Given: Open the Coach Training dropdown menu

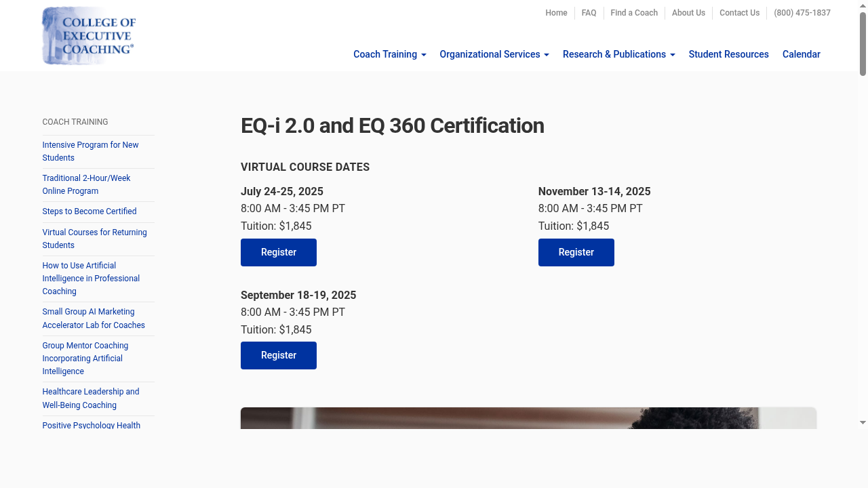Looking at the screenshot, I should [390, 54].
